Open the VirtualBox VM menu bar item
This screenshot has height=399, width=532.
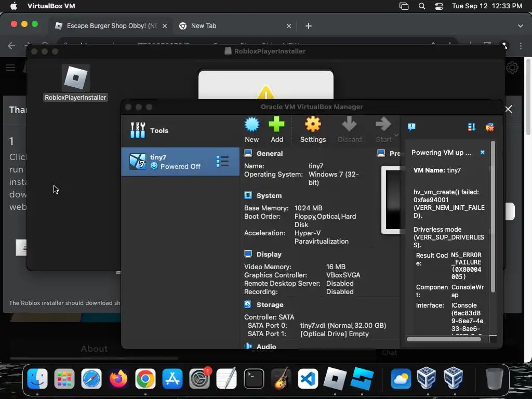[51, 6]
